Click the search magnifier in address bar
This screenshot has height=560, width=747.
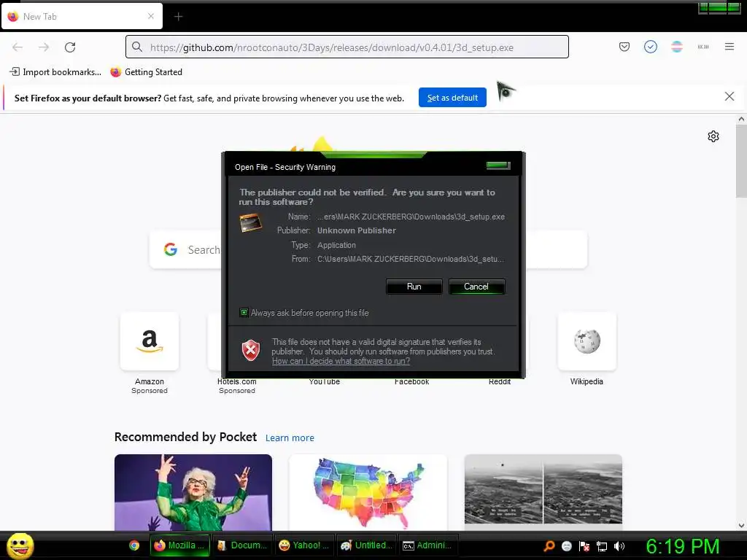click(x=137, y=47)
